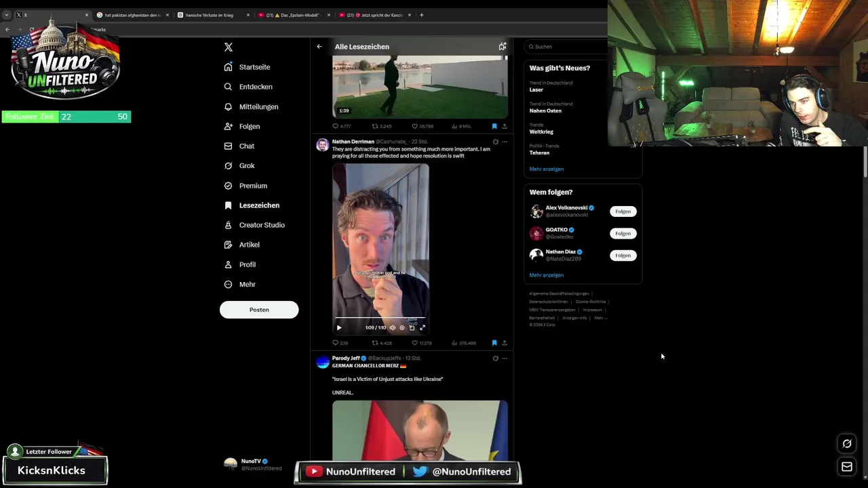Screen dimensions: 868x488
Task: Remove bookmark on Nathan Derriman's post
Action: click(x=494, y=343)
